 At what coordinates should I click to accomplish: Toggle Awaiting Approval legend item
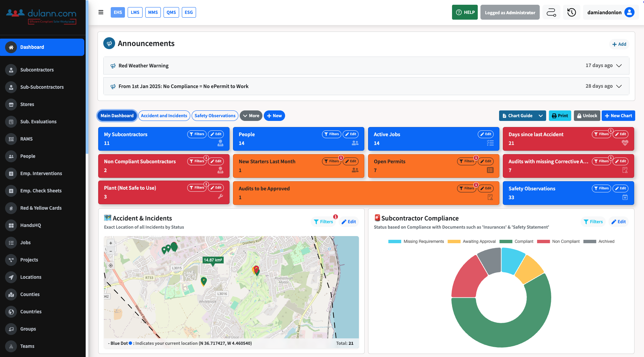(x=471, y=241)
